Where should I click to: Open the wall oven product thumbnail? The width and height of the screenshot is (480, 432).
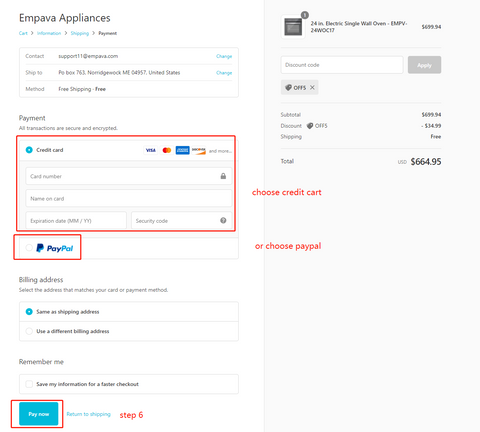[293, 27]
